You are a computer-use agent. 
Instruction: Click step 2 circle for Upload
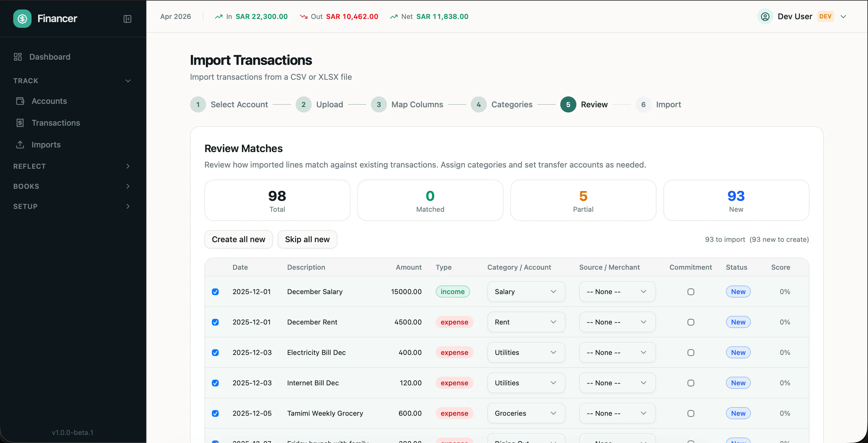(304, 104)
